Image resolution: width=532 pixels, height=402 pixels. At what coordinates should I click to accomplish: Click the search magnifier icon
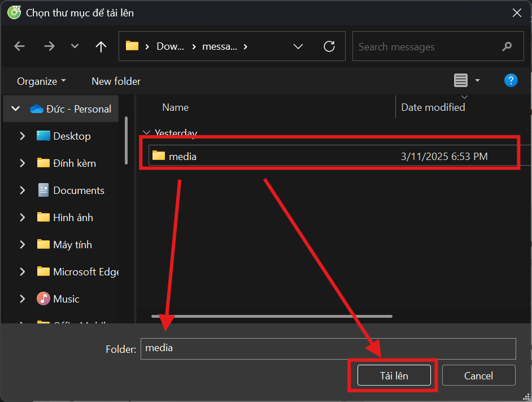(x=507, y=46)
